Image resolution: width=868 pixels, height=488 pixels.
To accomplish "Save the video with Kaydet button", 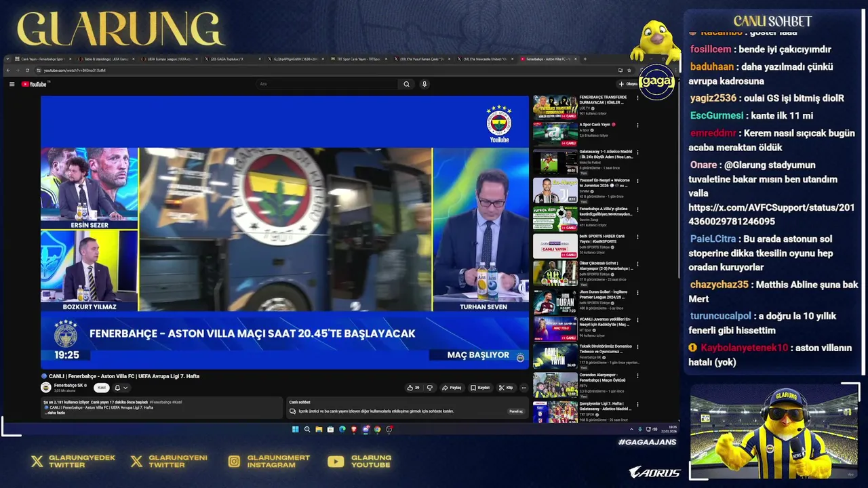I will [x=480, y=388].
